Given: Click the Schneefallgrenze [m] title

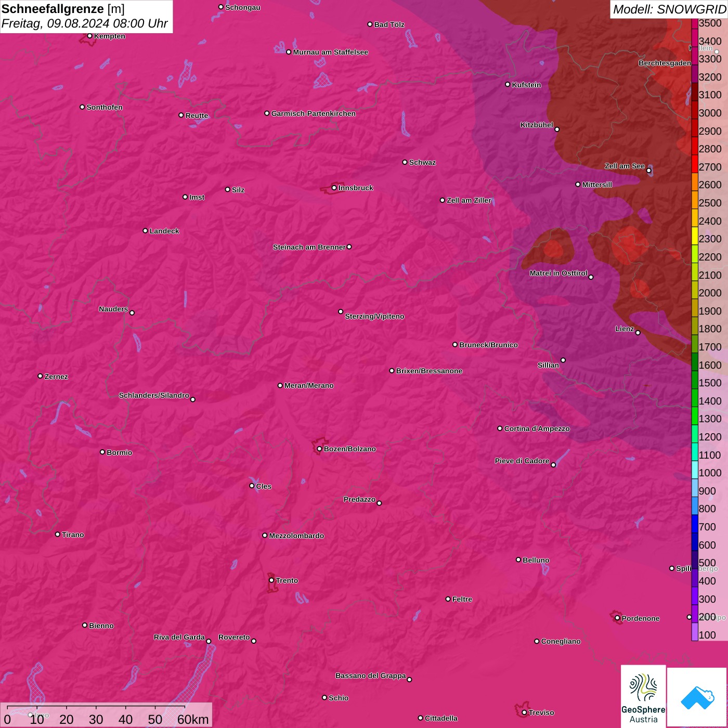Looking at the screenshot, I should point(63,9).
